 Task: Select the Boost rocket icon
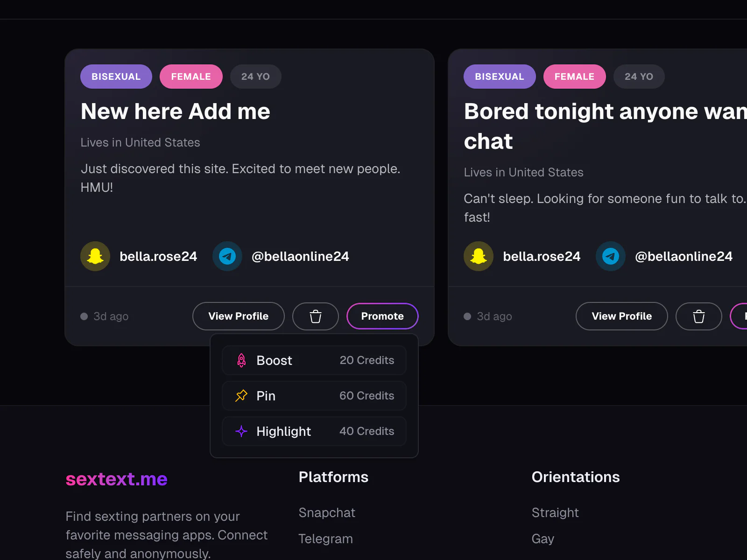tap(241, 360)
